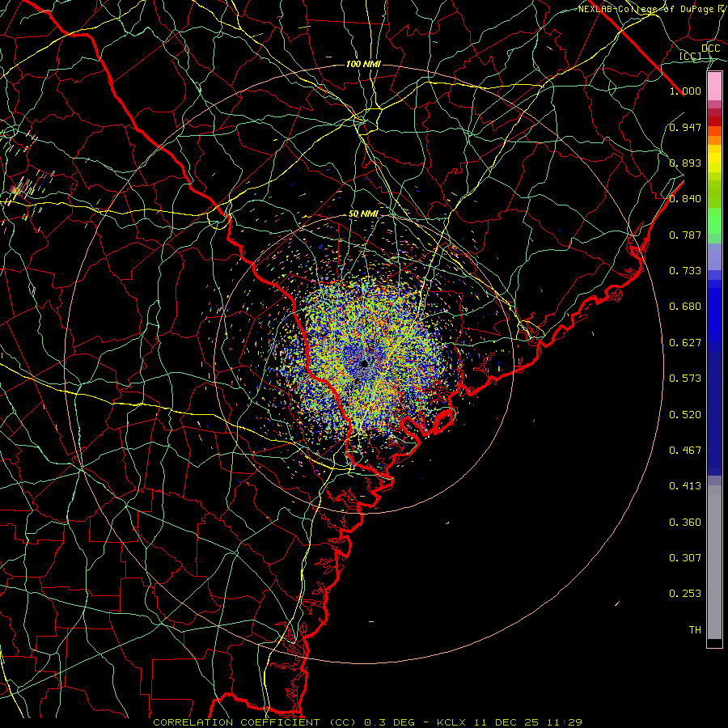Select the red segment of the color bar
Viewport: 728px width, 728px height.
click(714, 121)
